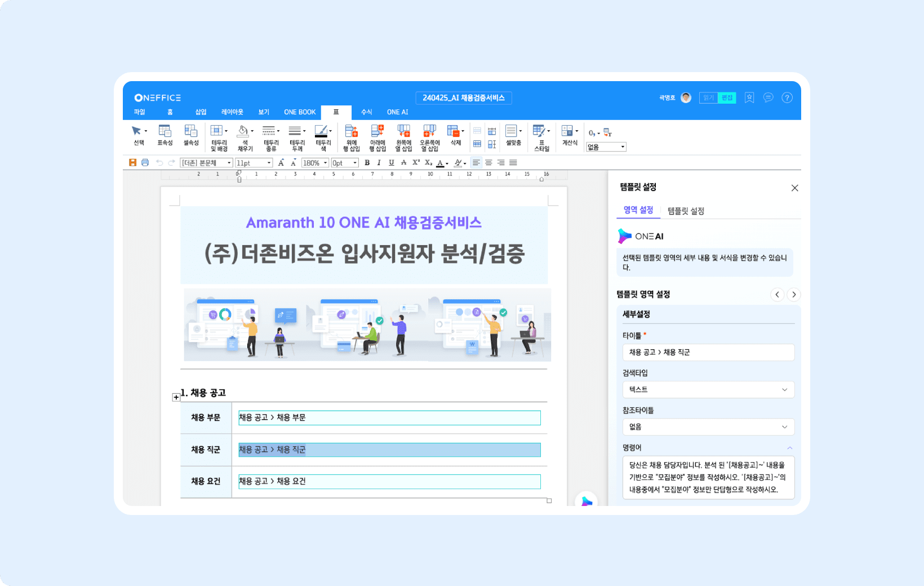Collapse the 명령어 section chevron

click(x=789, y=448)
